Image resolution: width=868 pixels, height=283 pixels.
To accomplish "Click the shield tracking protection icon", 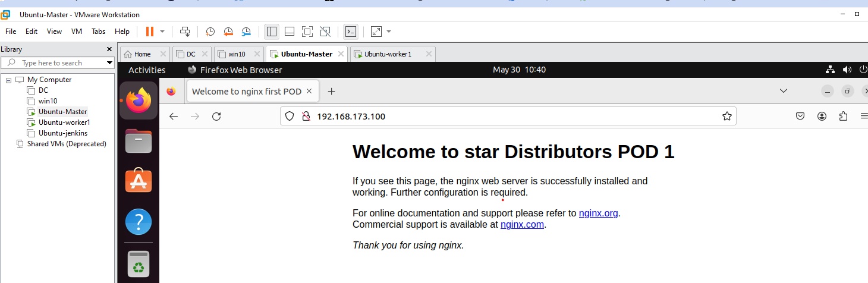I will [x=290, y=117].
